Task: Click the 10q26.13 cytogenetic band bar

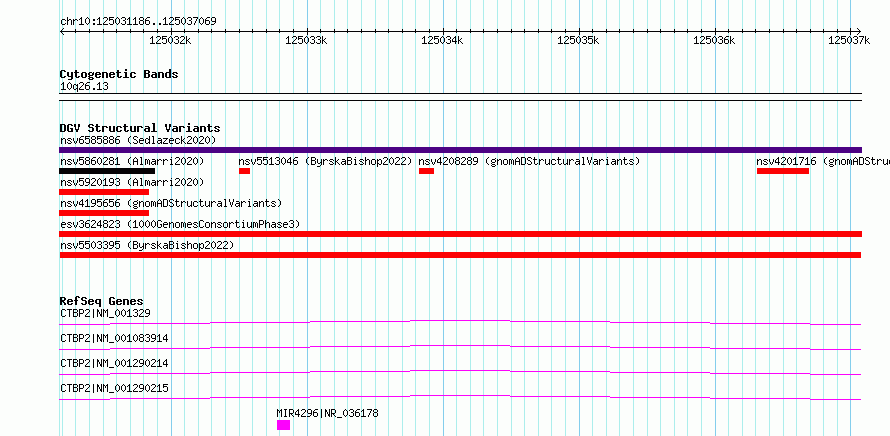Action: [460, 97]
